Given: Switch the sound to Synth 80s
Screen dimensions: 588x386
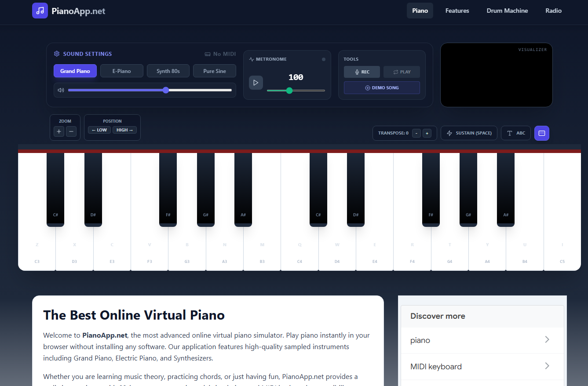Looking at the screenshot, I should [x=168, y=71].
